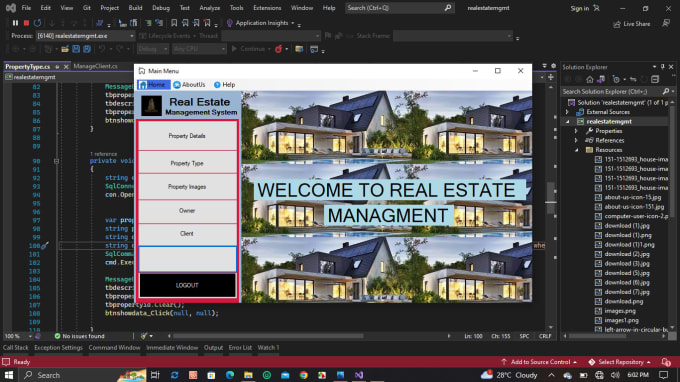Click the Client button
Viewport: 680px width, 382px height.
[x=187, y=234]
